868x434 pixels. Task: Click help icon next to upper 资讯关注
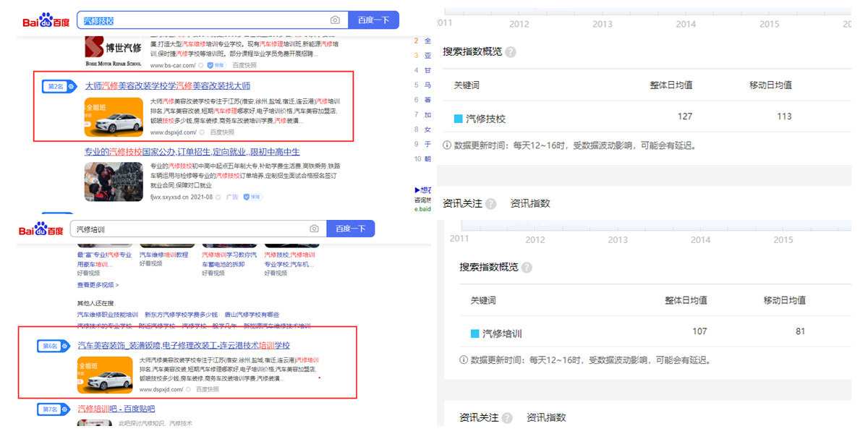490,204
